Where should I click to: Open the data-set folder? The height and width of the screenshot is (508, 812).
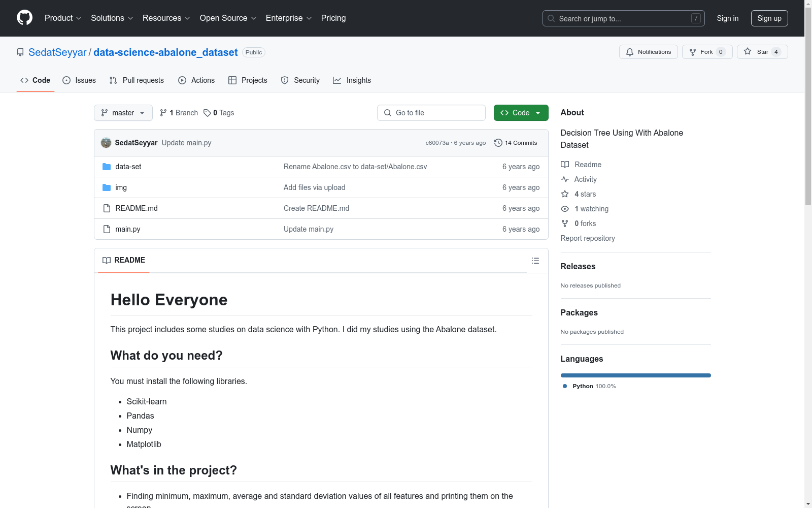point(128,167)
